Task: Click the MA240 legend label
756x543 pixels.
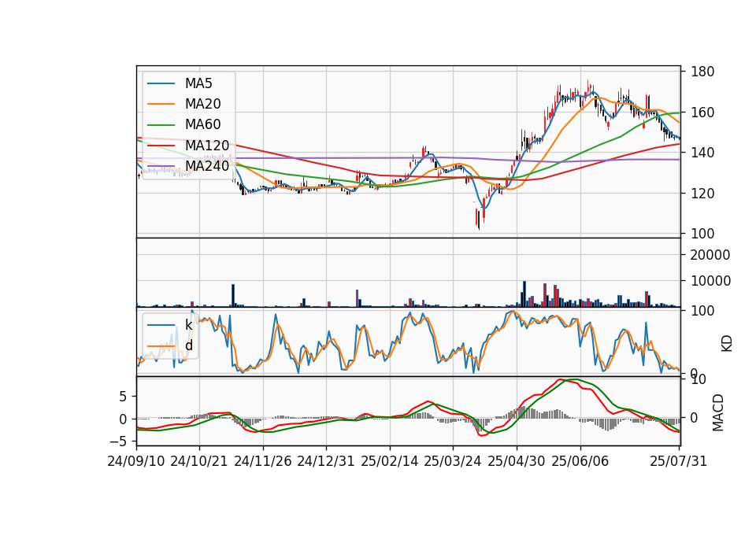Action: click(x=207, y=166)
